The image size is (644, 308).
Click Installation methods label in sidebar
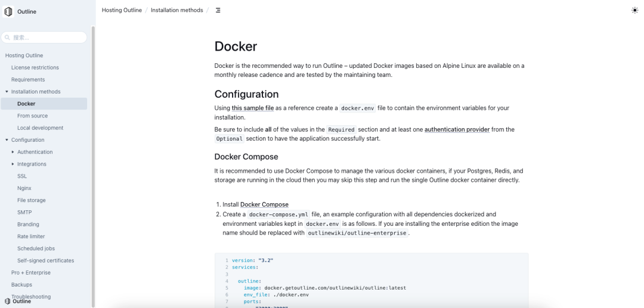[36, 92]
